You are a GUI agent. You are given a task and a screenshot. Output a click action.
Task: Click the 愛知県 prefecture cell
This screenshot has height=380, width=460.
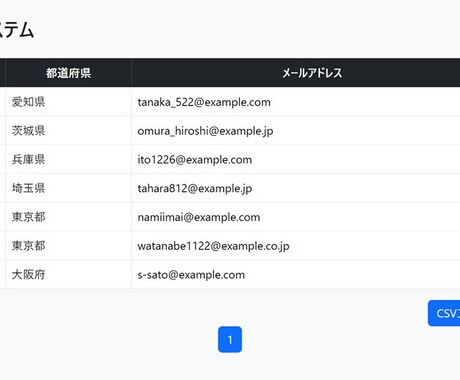[68, 102]
